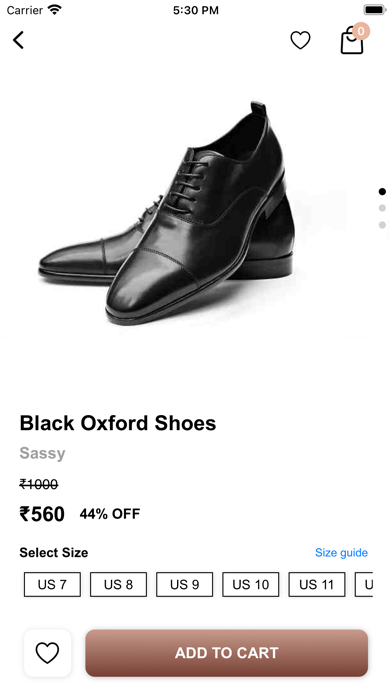
Task: Tap the Sassy brand name
Action: (42, 453)
